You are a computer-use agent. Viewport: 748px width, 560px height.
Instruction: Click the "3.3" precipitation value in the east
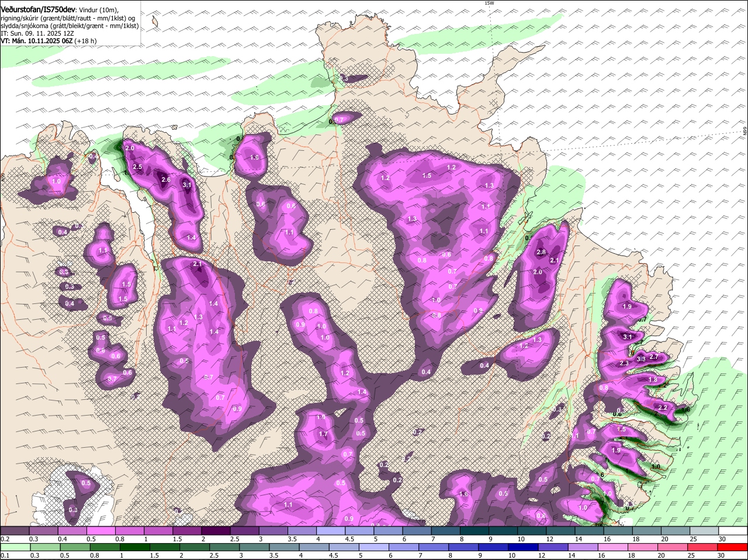click(641, 359)
